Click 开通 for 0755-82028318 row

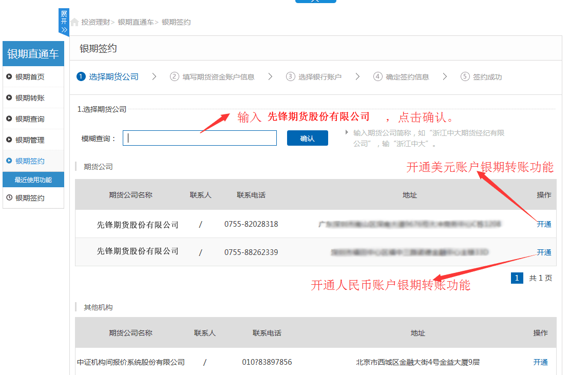(x=544, y=224)
